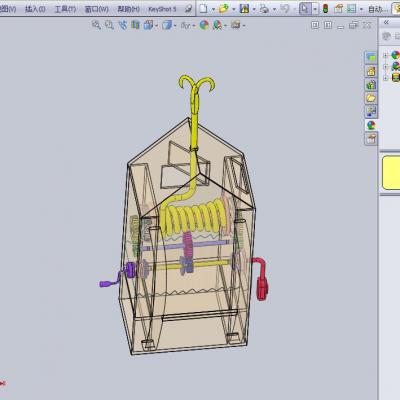Click the Zoom to Fit icon
The width and height of the screenshot is (400, 400).
pos(96,25)
